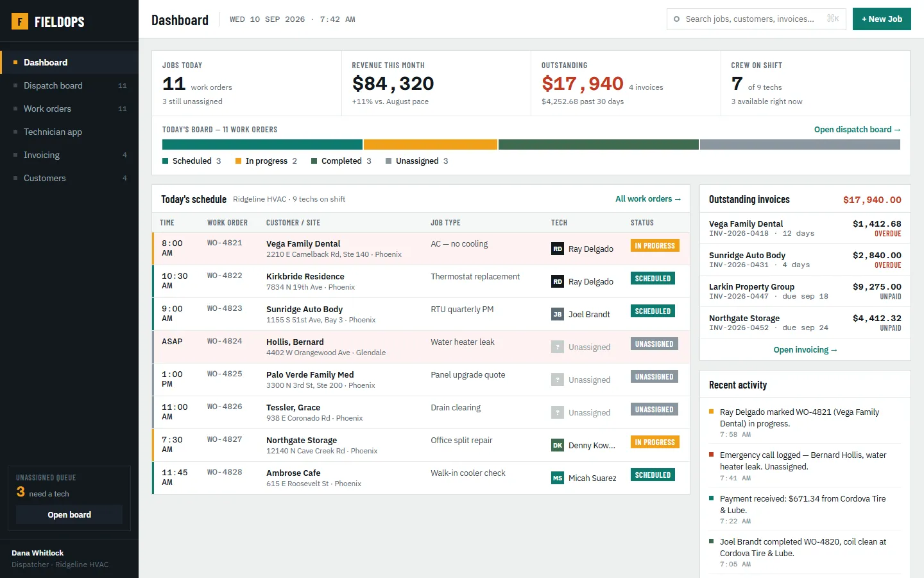Click Kirkbride Residence customer name

[x=305, y=277]
